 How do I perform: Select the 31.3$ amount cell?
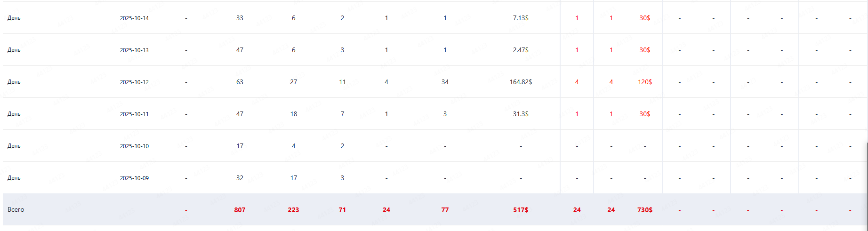(521, 114)
